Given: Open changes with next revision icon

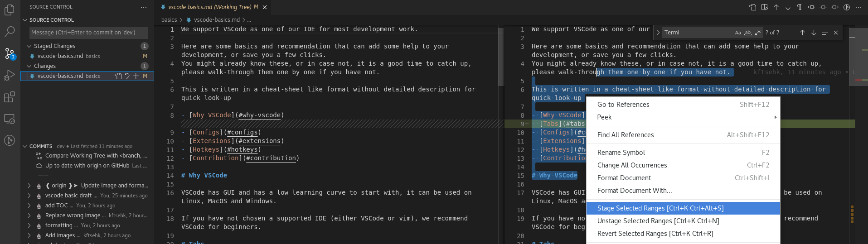Looking at the screenshot, I should pyautogui.click(x=835, y=7).
